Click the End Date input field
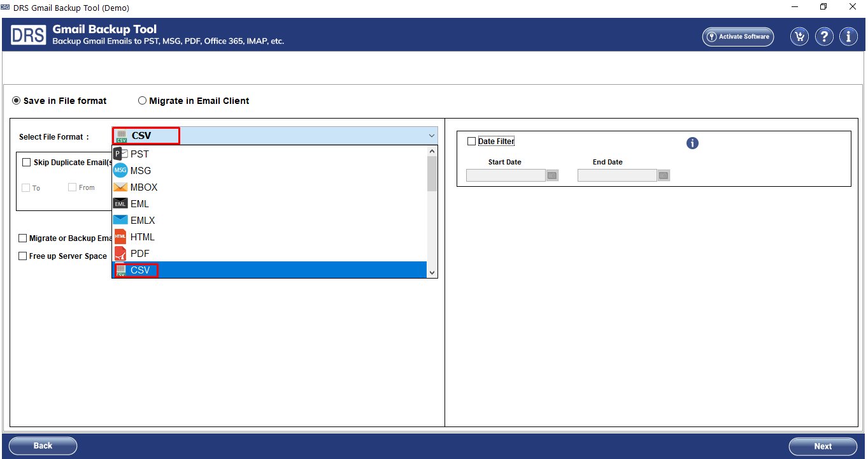The height and width of the screenshot is (459, 868). pos(617,175)
